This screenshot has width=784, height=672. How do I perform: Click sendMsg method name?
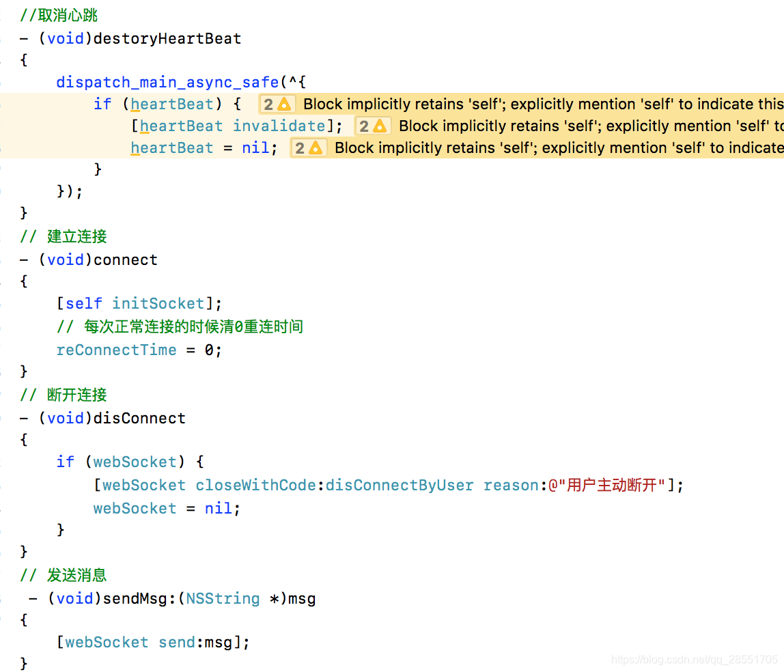pyautogui.click(x=135, y=598)
